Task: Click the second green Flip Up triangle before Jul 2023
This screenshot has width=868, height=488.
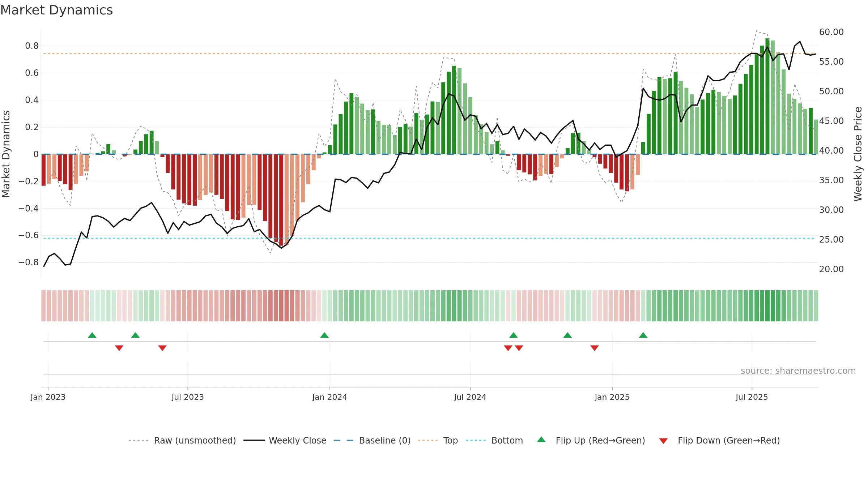Action: 135,335
